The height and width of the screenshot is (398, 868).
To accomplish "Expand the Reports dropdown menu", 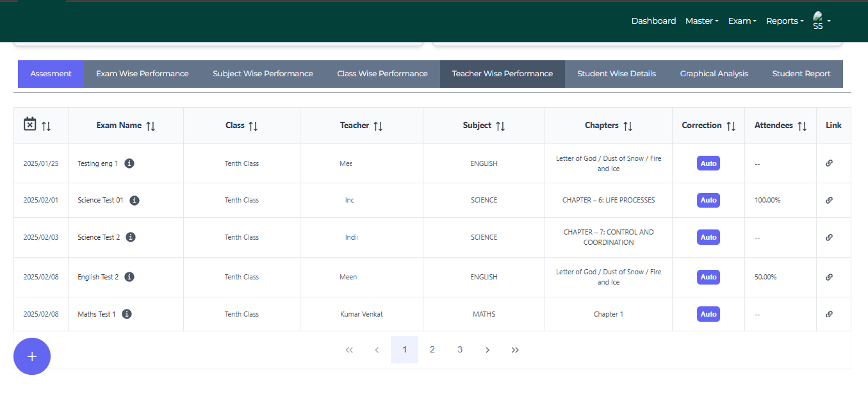I will click(x=784, y=21).
